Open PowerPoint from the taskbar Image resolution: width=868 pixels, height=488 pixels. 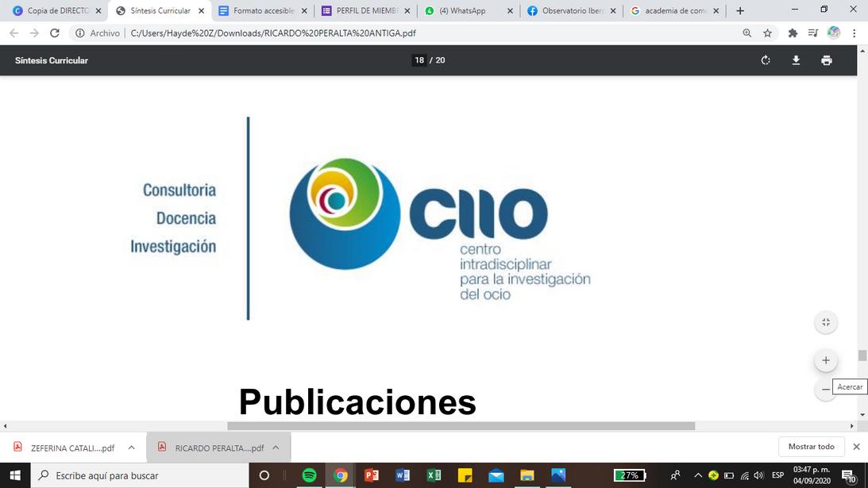372,475
